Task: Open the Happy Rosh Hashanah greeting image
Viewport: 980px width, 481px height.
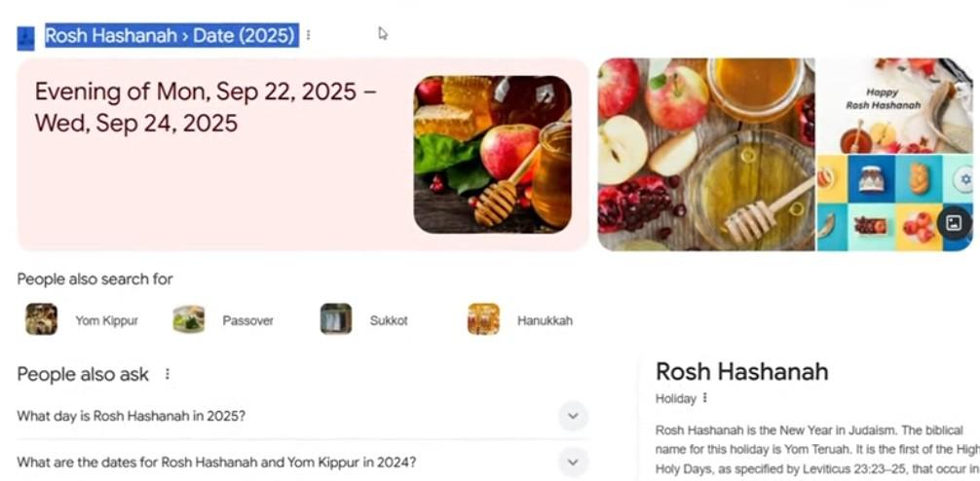Action: pos(895,105)
